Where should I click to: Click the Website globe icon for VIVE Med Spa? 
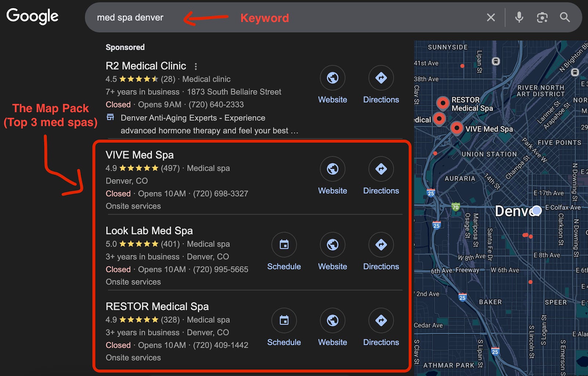333,169
